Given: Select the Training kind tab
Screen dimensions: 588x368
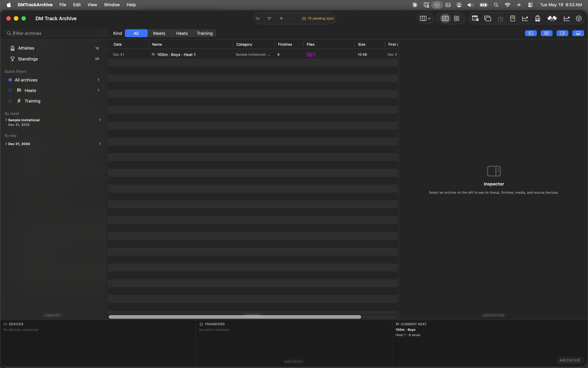Looking at the screenshot, I should click(205, 33).
